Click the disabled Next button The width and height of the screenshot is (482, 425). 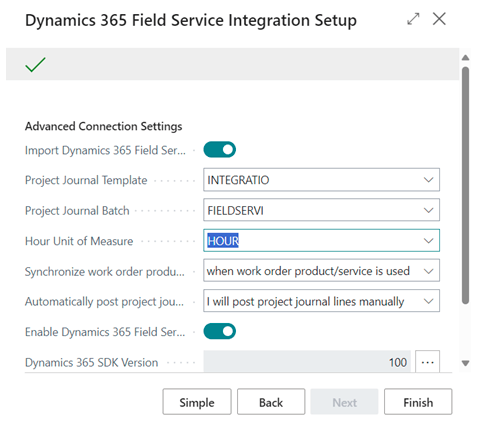tap(344, 402)
